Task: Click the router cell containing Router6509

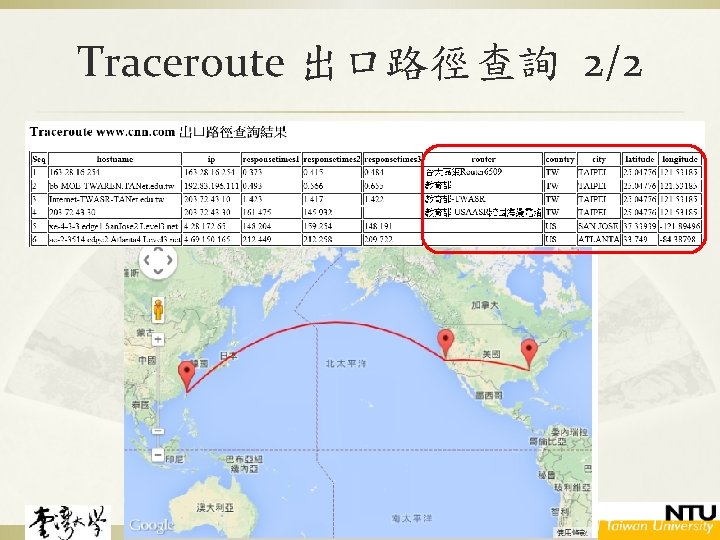Action: tap(483, 173)
